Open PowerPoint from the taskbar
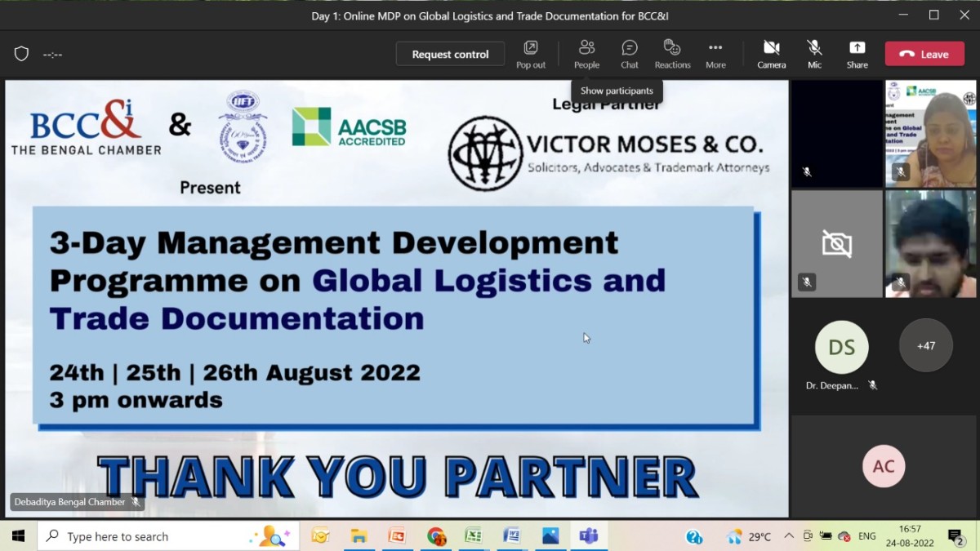 click(x=397, y=536)
